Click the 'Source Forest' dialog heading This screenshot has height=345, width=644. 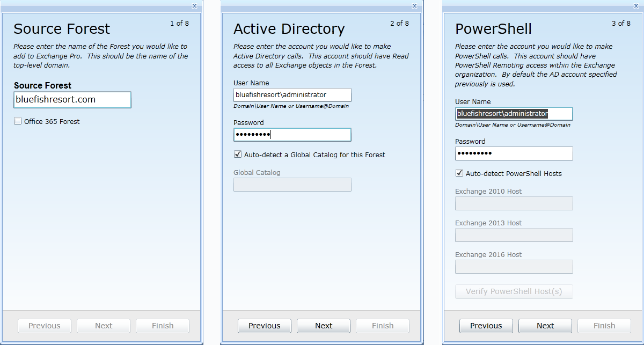coord(62,28)
